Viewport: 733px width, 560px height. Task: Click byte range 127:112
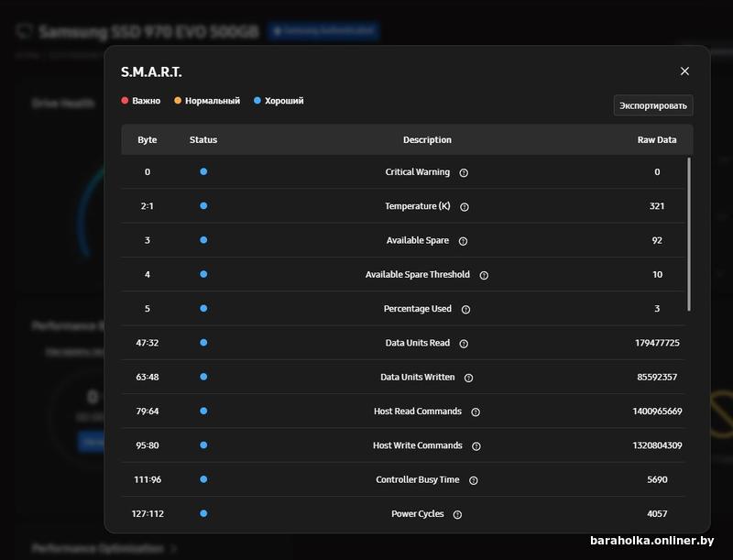pos(148,513)
